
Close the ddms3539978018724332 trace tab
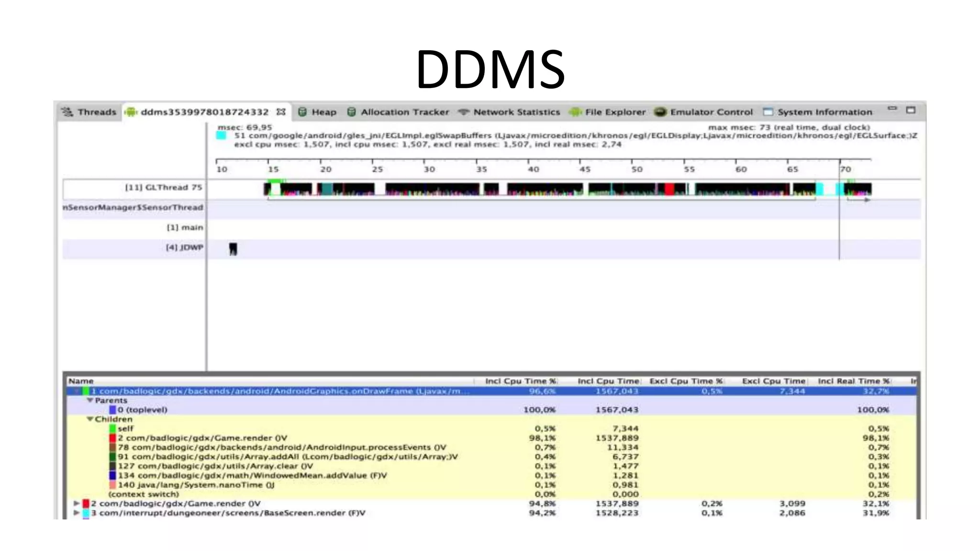pyautogui.click(x=281, y=111)
